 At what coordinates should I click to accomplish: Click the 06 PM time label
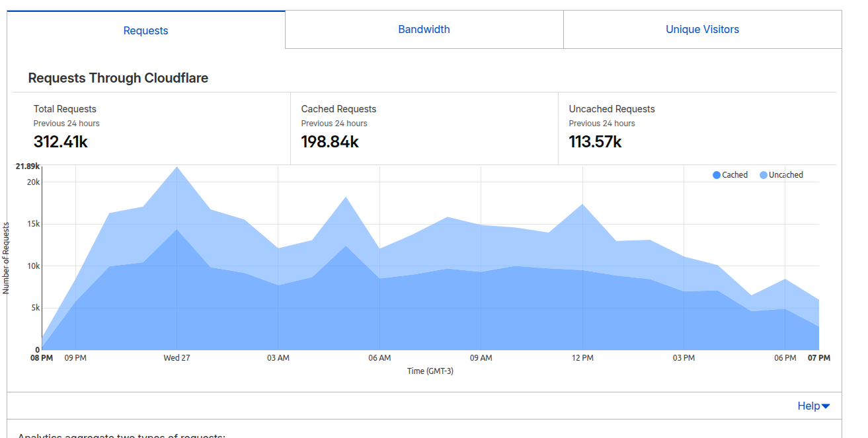tap(785, 358)
